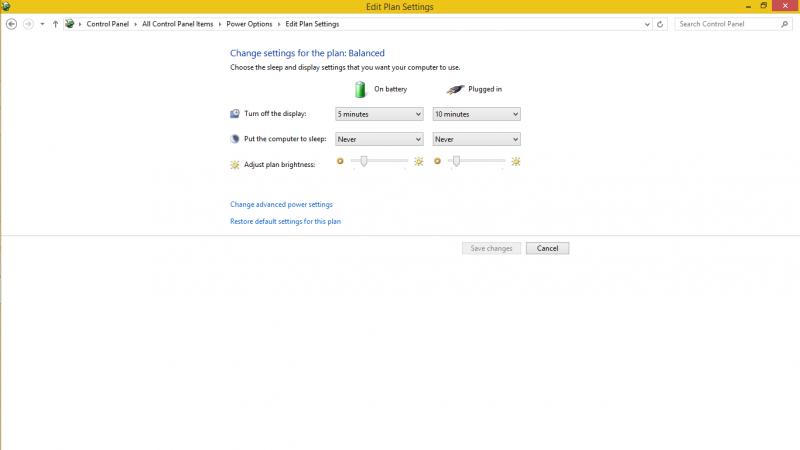Click the window icon in the title bar
Viewport: 800px width, 450px height.
click(x=6, y=7)
